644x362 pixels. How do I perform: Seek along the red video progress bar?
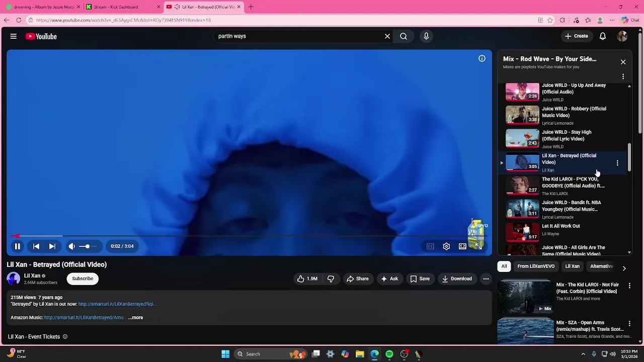pyautogui.click(x=249, y=236)
